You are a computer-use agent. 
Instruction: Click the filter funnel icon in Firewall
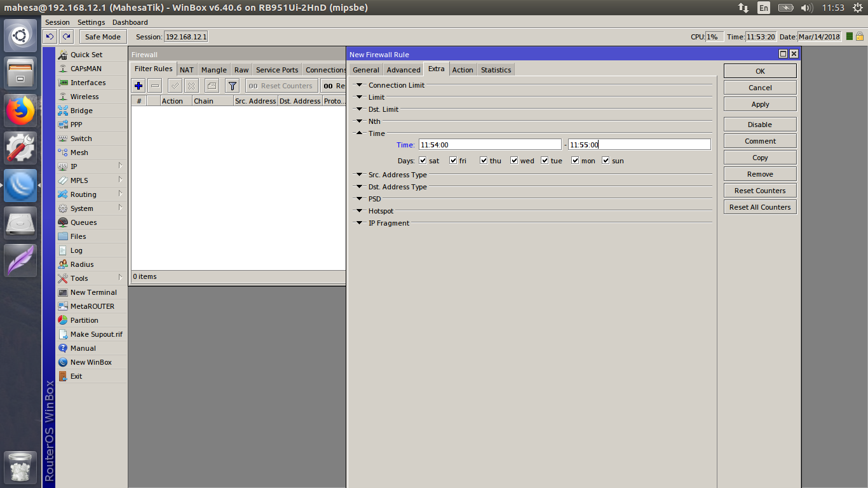click(233, 86)
